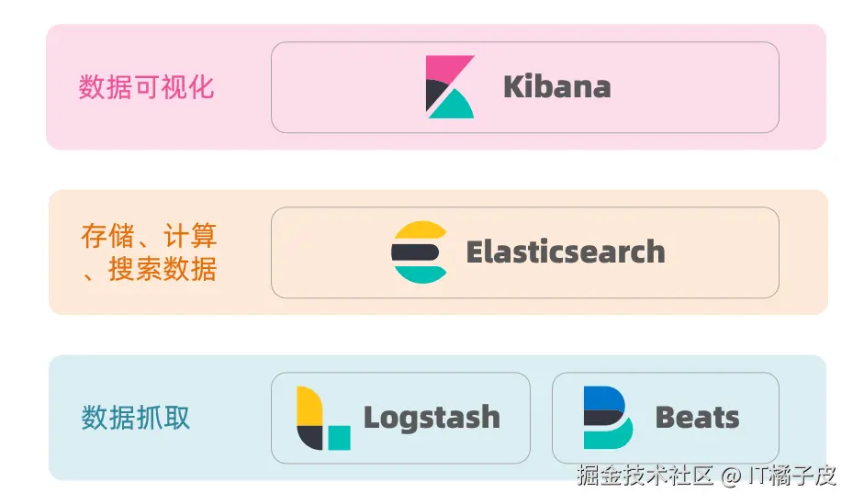Image resolution: width=853 pixels, height=504 pixels.
Task: Click the IT橘子皮 author watermark
Action: tap(792, 476)
